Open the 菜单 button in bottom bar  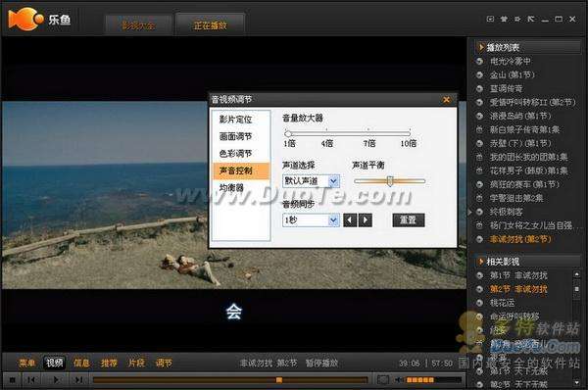pyautogui.click(x=27, y=363)
